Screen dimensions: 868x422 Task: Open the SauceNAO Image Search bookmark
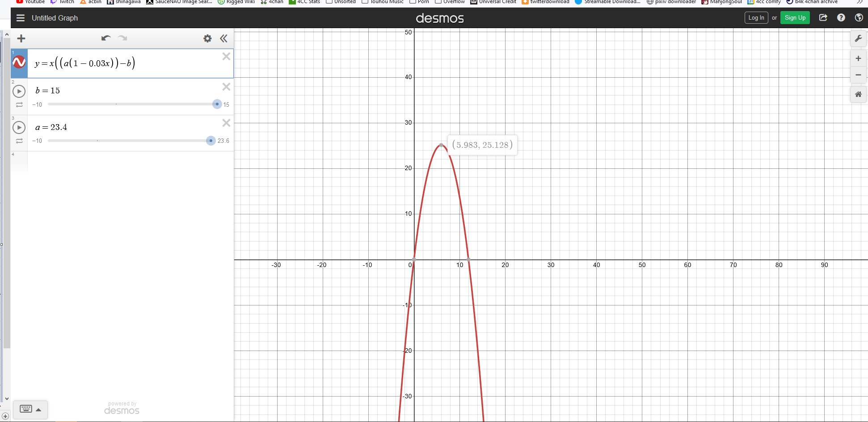click(179, 2)
